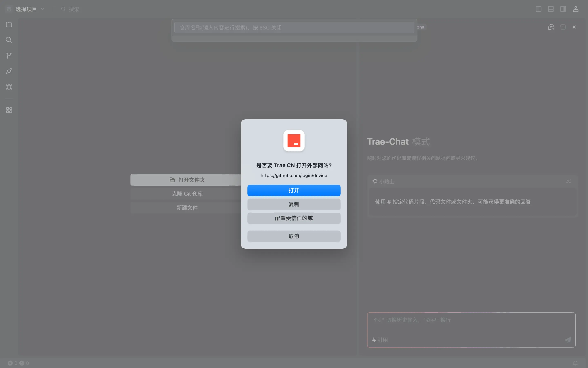The image size is (588, 368).
Task: Click the 选择项目 label
Action: (x=26, y=9)
